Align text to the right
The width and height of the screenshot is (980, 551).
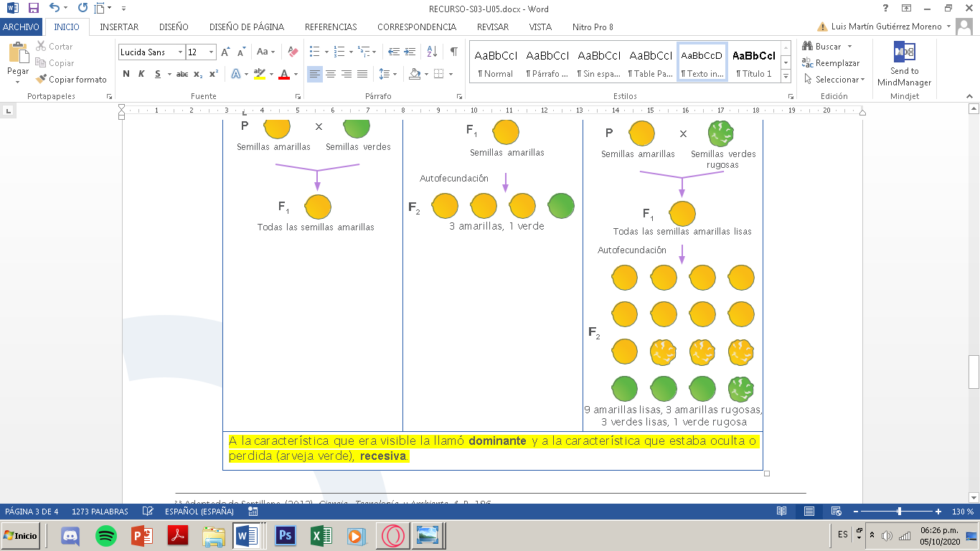pos(347,74)
